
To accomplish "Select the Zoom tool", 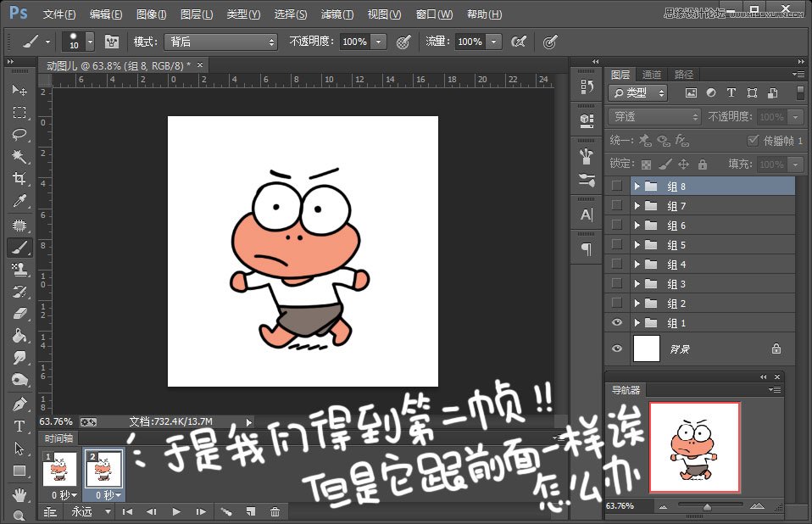I will point(19,516).
